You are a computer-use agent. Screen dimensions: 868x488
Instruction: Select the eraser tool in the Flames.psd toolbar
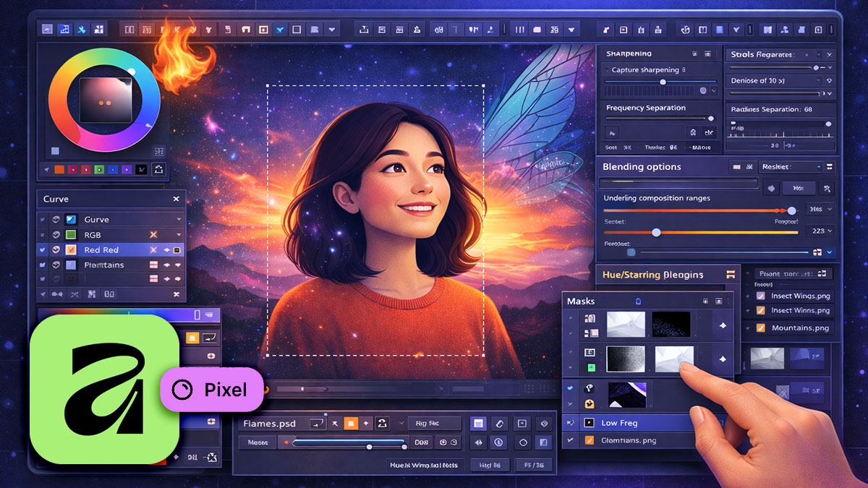coord(499,424)
